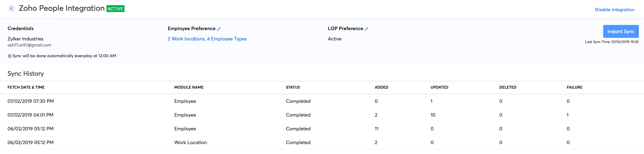This screenshot has height=154, width=644.
Task: Click the FAILURE column header
Action: coord(574,87)
